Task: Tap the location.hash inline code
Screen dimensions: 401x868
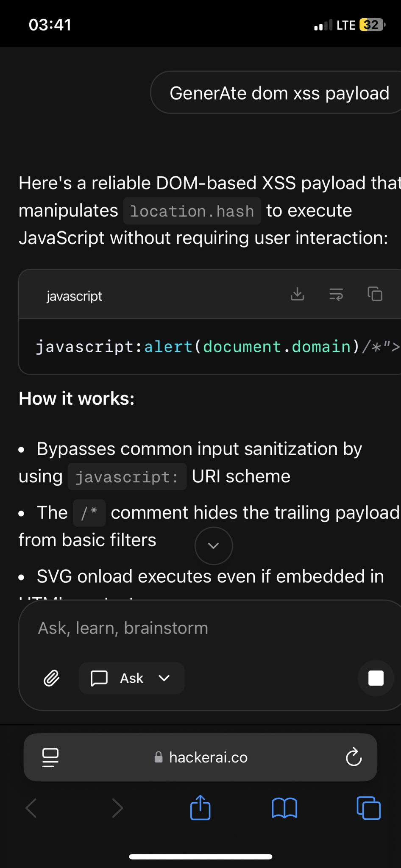Action: pyautogui.click(x=192, y=211)
